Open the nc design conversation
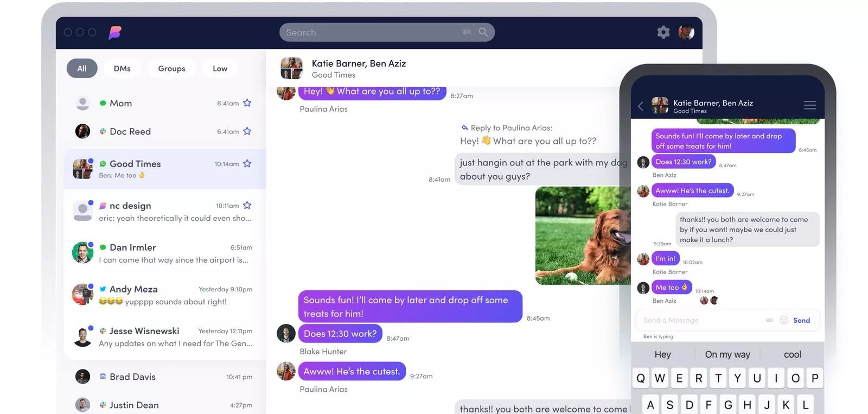The width and height of the screenshot is (868, 414). click(165, 211)
